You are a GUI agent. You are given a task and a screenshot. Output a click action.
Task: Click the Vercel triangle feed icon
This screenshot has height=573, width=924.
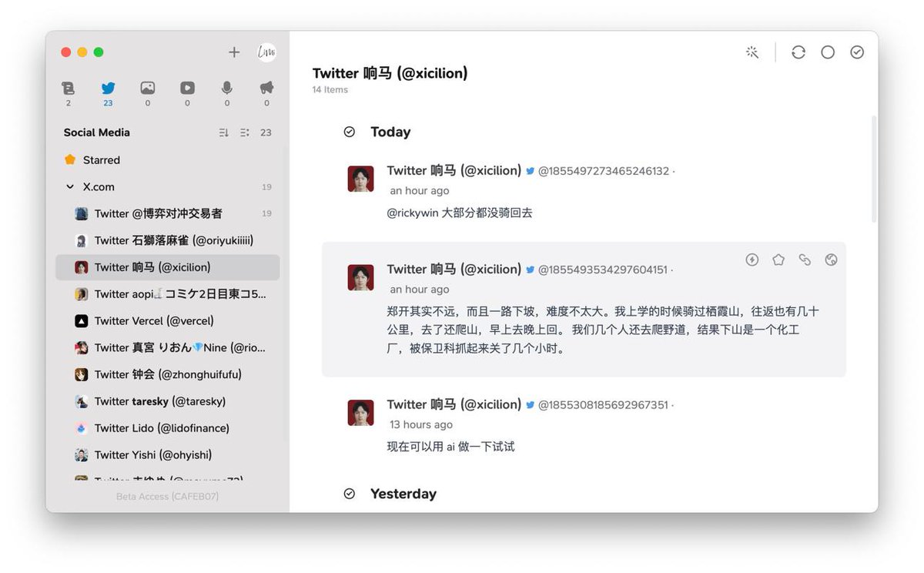[x=82, y=321]
